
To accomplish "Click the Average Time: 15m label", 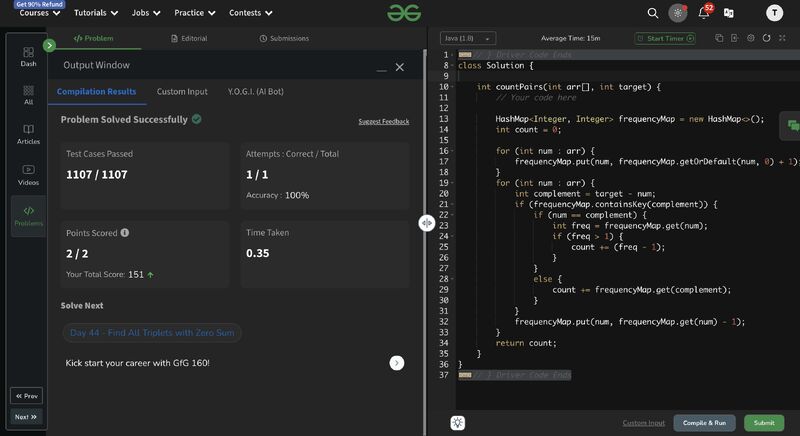I will point(570,38).
